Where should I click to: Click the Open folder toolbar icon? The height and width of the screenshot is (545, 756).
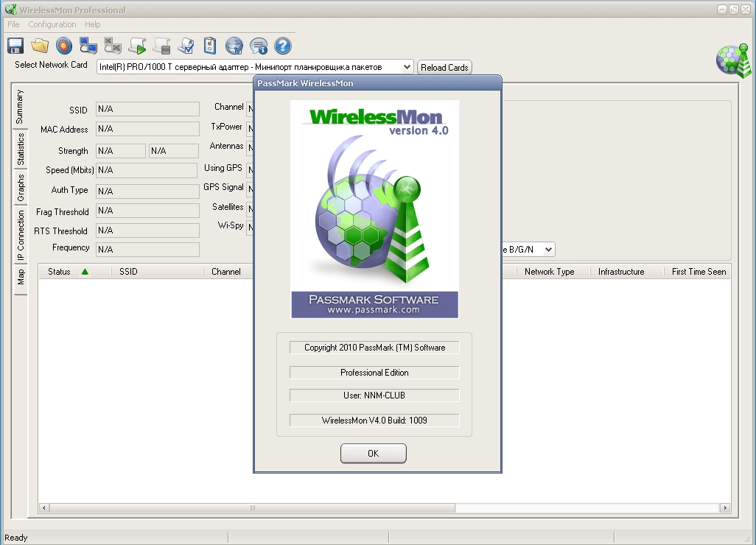pyautogui.click(x=40, y=46)
